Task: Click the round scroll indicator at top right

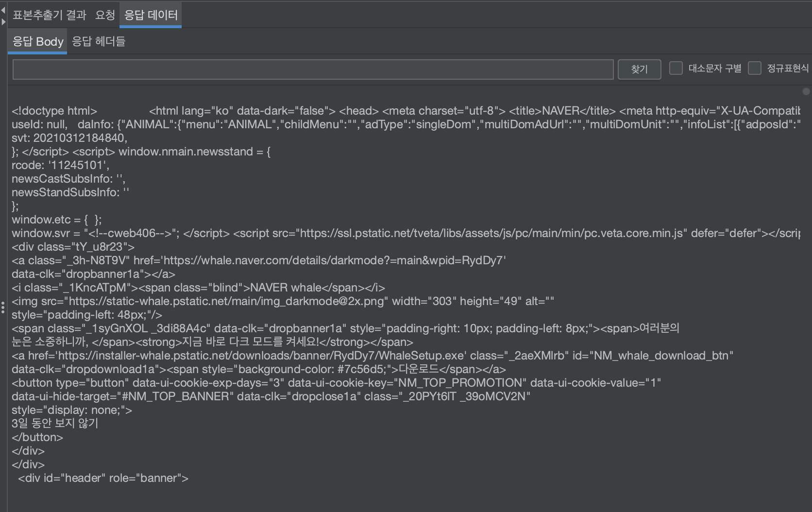Action: pos(806,91)
